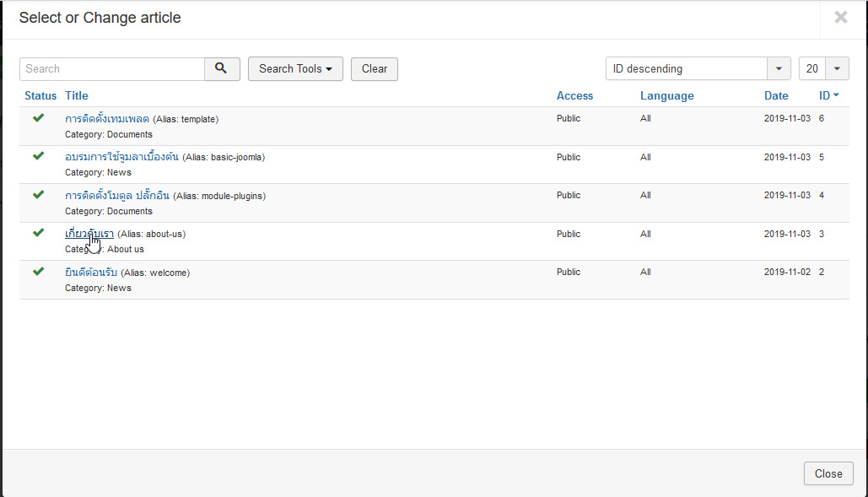Sort articles by the Title column
This screenshot has width=868, height=497.
[x=76, y=95]
